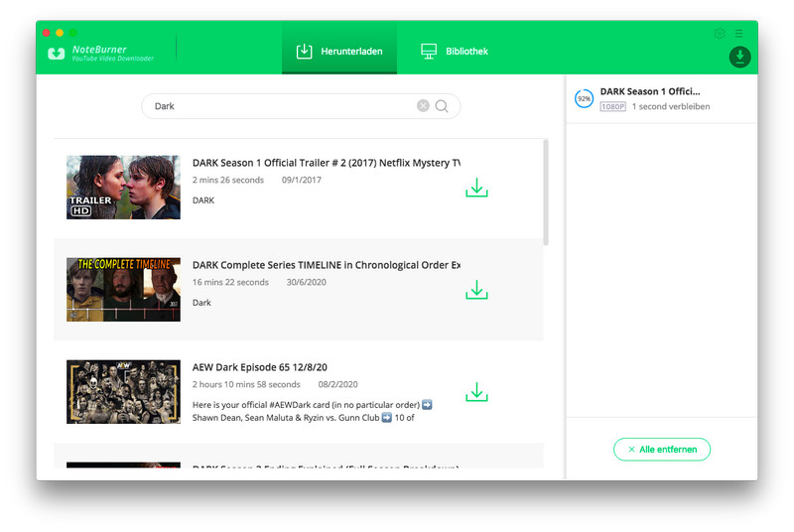Click the yellow minimize window button
Screen dimensions: 794x532
[x=60, y=33]
